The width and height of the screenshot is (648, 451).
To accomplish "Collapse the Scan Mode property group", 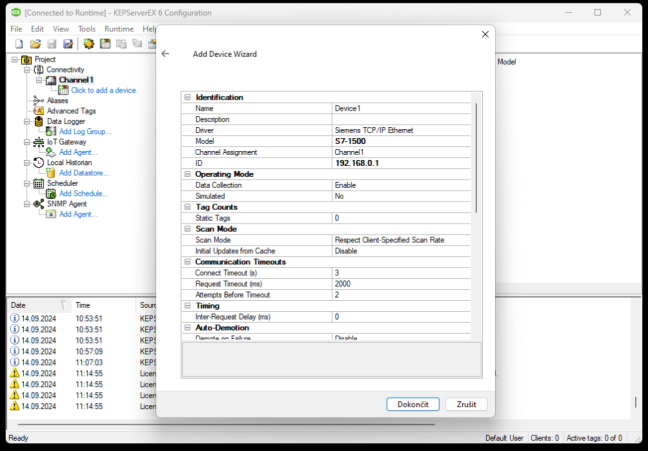I will [188, 229].
